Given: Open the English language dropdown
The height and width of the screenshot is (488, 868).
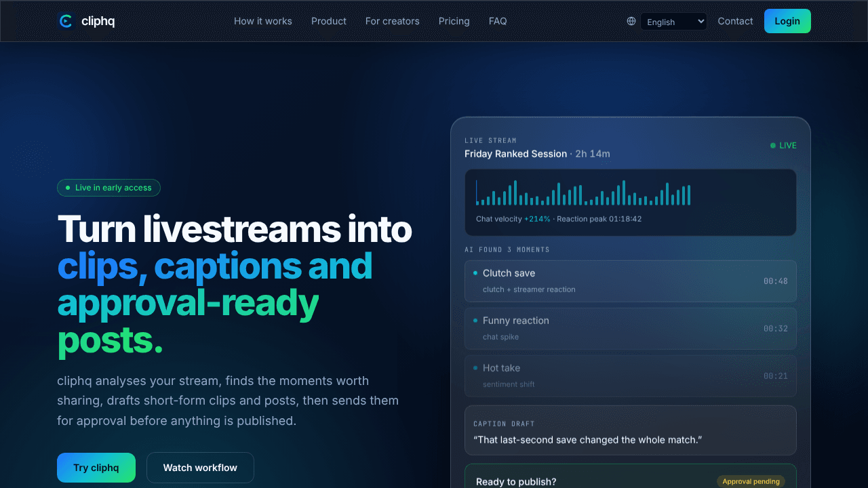Looking at the screenshot, I should [x=673, y=22].
